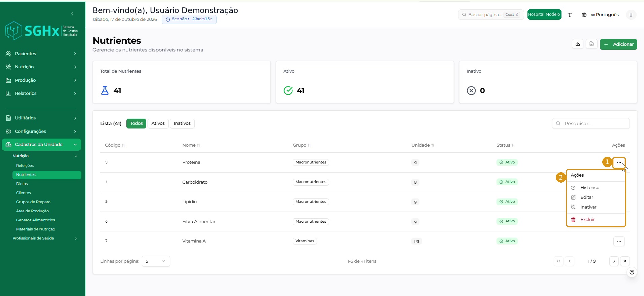644x296 pixels.
Task: Choose Inativar from the actions menu
Action: pyautogui.click(x=596, y=207)
